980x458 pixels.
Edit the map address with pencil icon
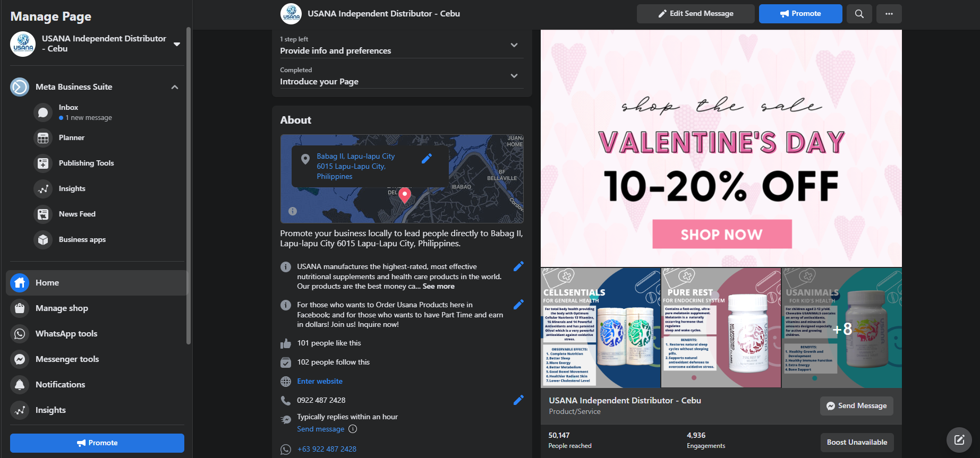(x=427, y=159)
